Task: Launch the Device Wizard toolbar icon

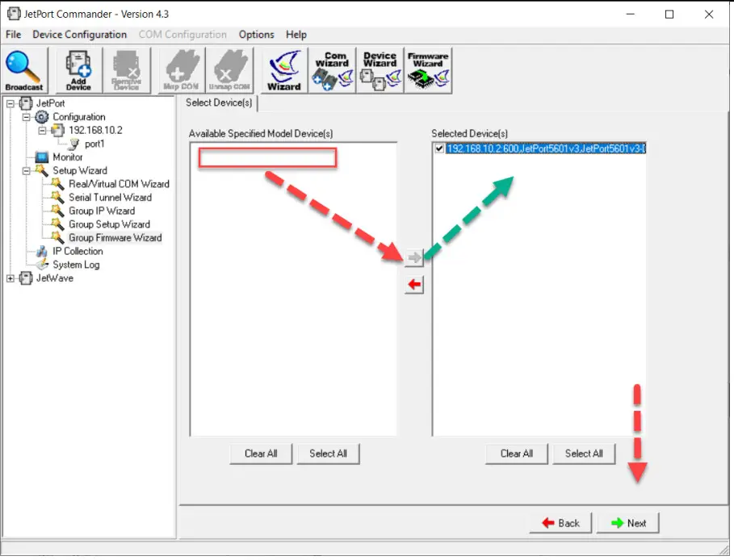Action: [380, 70]
